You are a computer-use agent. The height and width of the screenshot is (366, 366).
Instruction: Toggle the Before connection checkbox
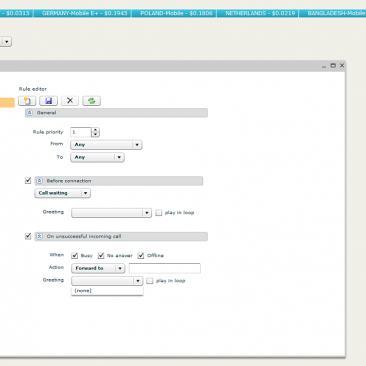tap(28, 181)
